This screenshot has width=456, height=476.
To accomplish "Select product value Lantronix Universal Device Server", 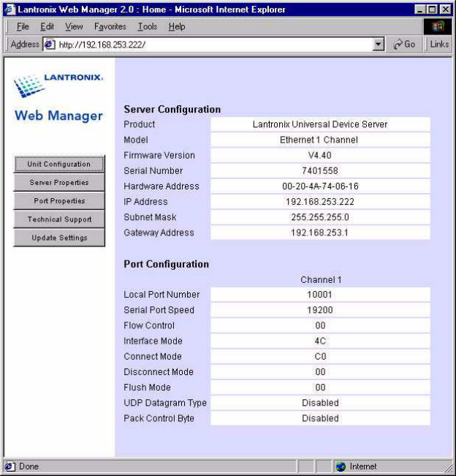I will point(320,124).
